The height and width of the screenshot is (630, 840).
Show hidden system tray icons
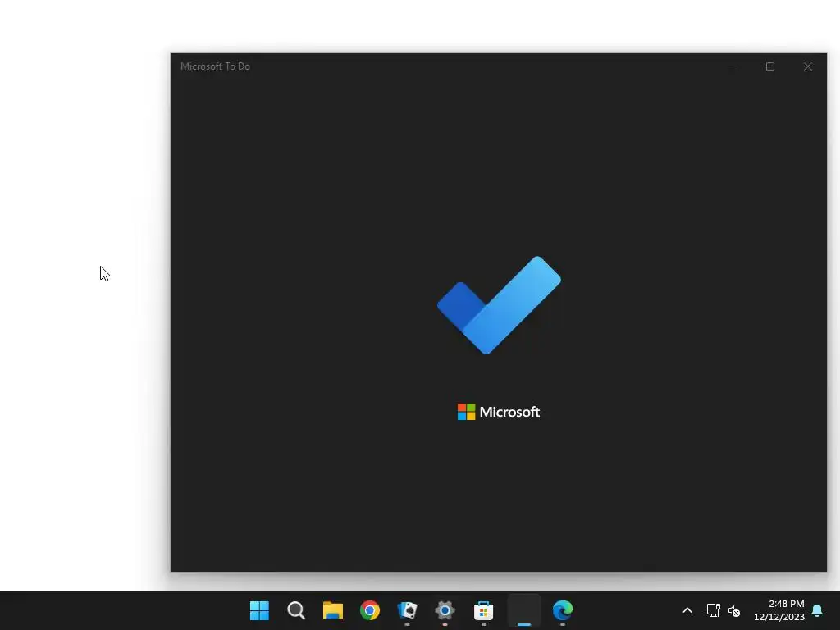coord(687,610)
